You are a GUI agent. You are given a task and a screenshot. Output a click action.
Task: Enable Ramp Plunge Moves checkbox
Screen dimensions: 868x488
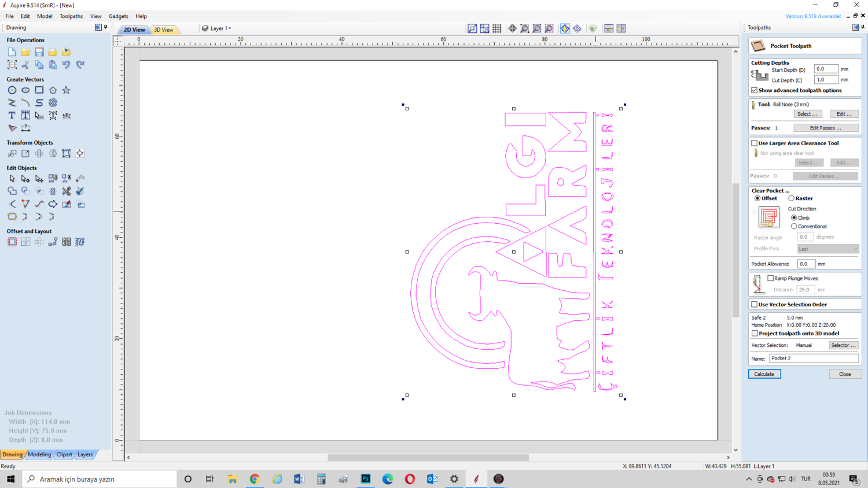coord(771,278)
